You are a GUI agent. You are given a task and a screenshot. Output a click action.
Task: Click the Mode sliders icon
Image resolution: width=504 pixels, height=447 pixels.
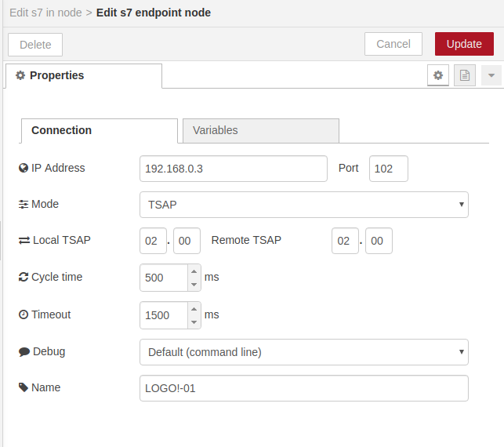coord(24,204)
